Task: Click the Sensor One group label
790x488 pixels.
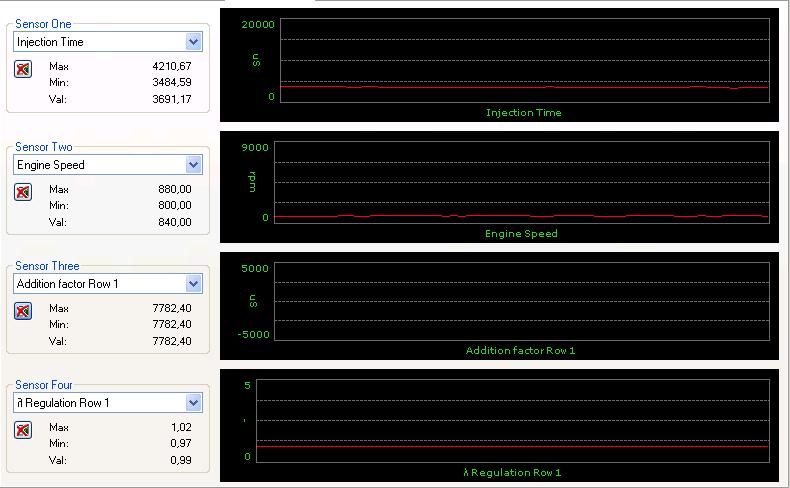Action: pos(43,24)
